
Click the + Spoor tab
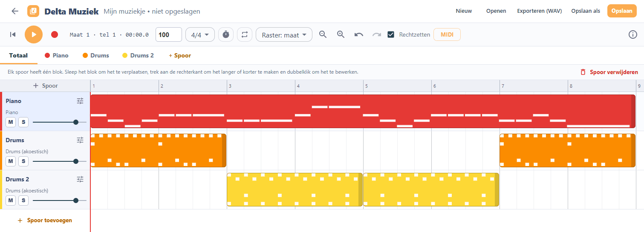pyautogui.click(x=180, y=55)
